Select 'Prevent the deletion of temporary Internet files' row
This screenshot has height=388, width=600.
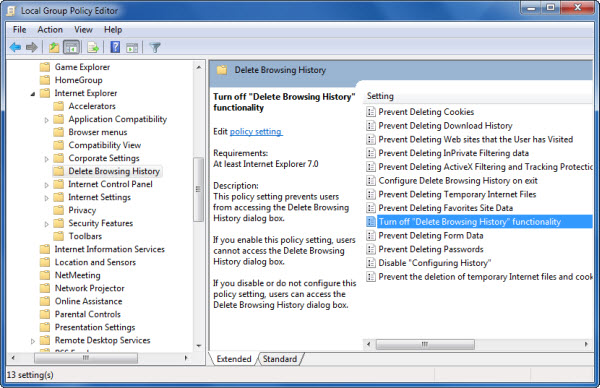click(x=485, y=277)
